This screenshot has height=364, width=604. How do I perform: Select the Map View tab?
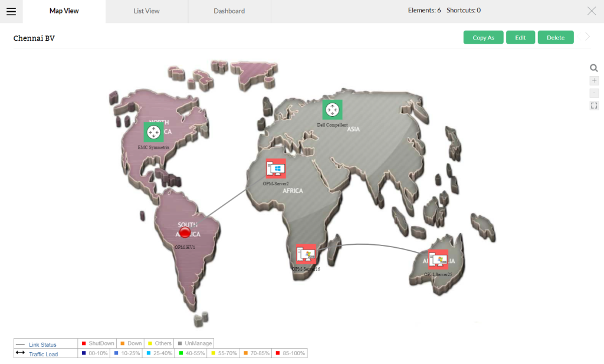pyautogui.click(x=64, y=11)
